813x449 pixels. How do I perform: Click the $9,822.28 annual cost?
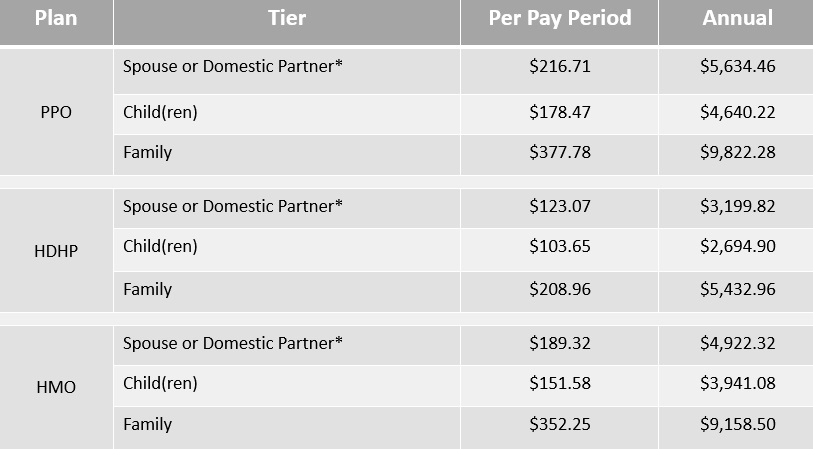[x=737, y=152]
